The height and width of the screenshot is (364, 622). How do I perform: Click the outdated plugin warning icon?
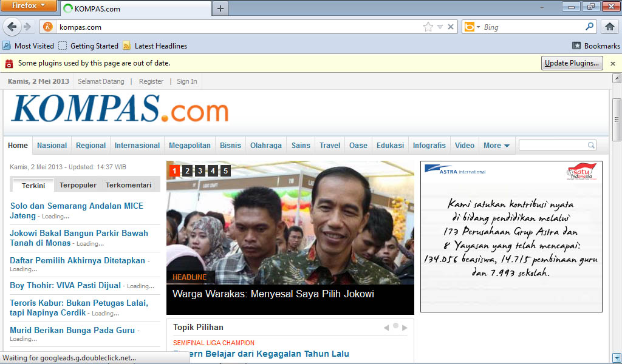click(8, 63)
